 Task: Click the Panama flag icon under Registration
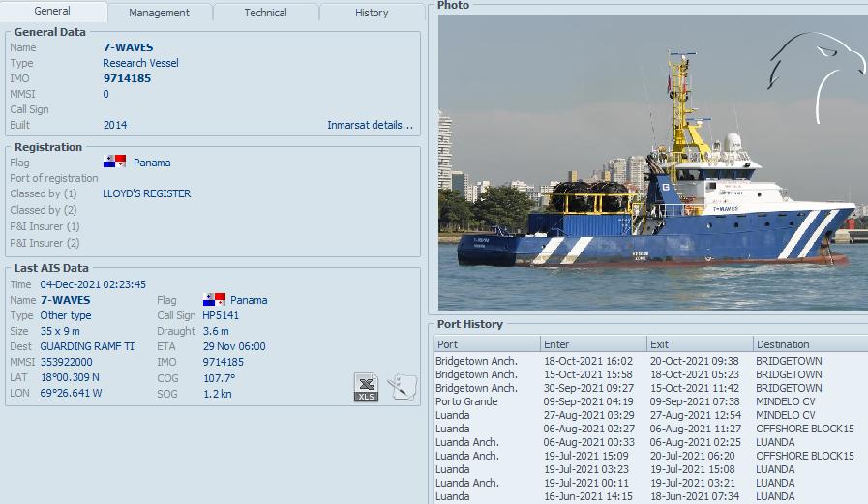click(x=114, y=163)
